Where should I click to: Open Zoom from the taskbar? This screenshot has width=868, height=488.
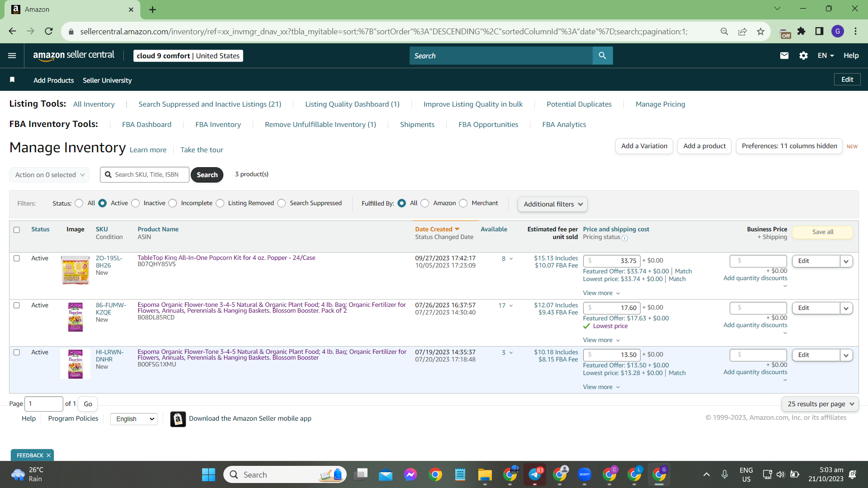[585, 474]
